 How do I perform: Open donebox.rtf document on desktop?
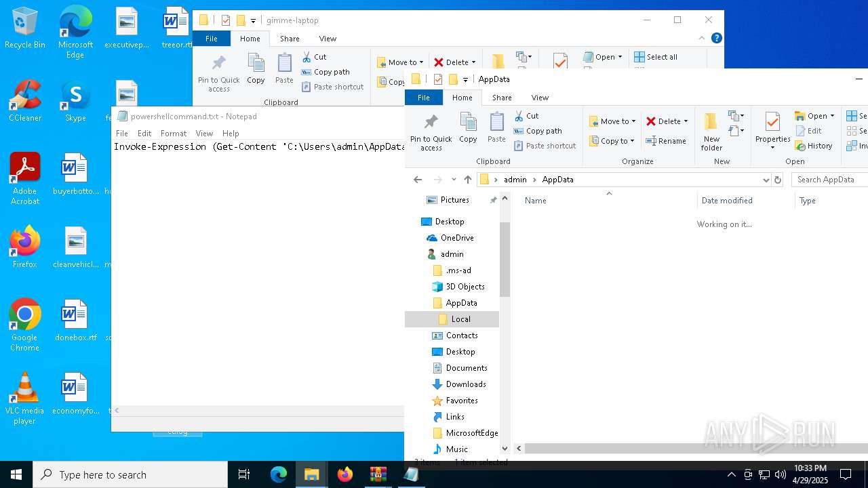75,321
